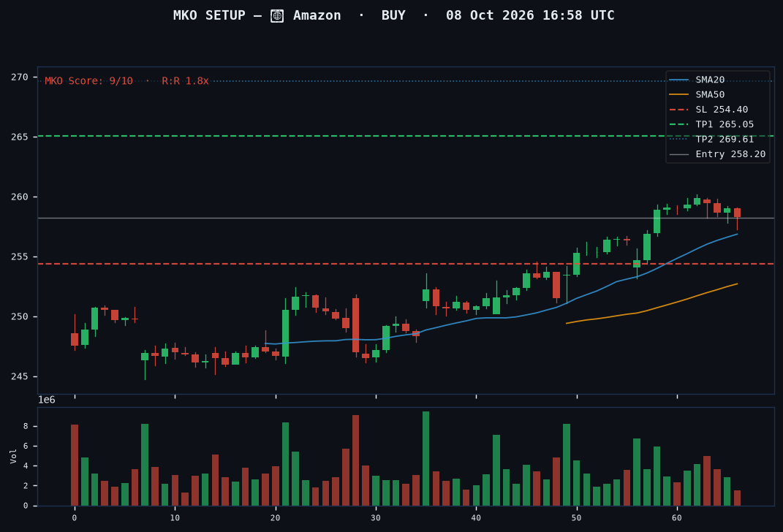Click the x-axis tick label 60
Image resolution: width=783 pixels, height=532 pixels.
[677, 518]
